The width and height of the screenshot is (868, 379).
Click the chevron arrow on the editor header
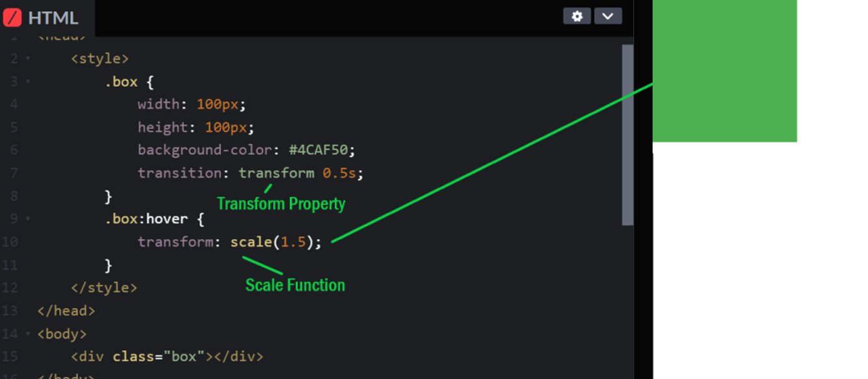[x=608, y=16]
